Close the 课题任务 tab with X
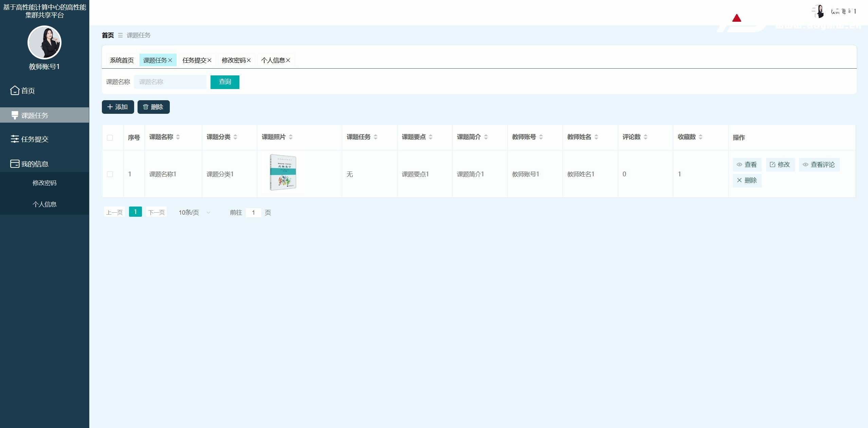The width and height of the screenshot is (868, 428). pos(170,60)
